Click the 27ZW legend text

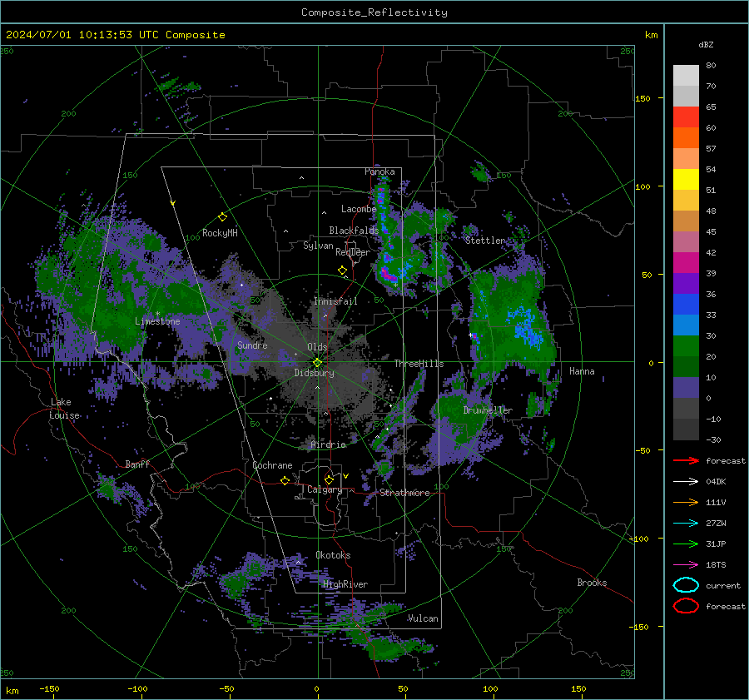(x=716, y=524)
